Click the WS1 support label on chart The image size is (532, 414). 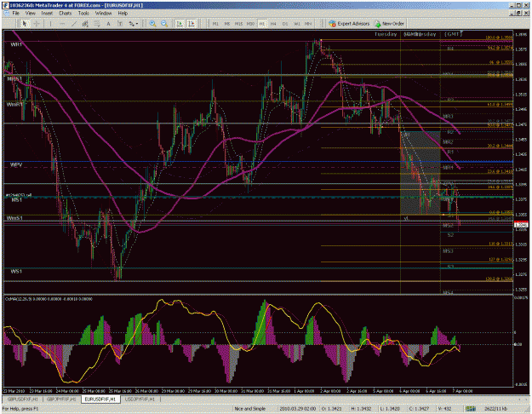click(x=16, y=271)
